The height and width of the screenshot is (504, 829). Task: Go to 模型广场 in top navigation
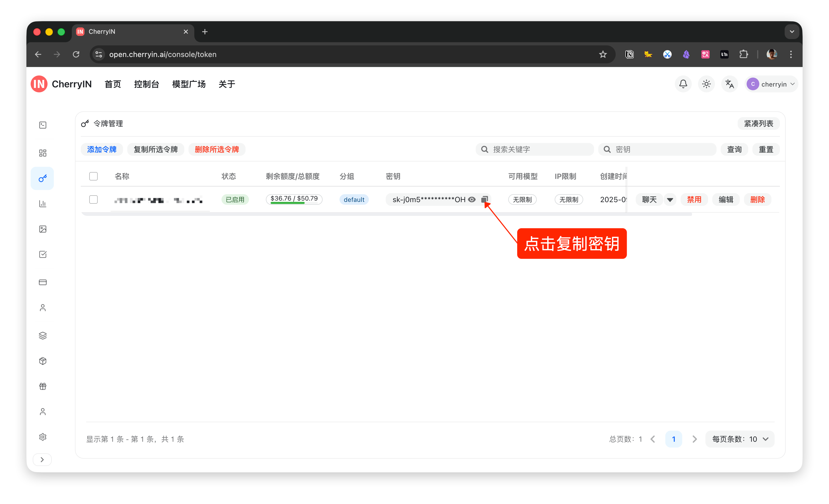tap(189, 84)
